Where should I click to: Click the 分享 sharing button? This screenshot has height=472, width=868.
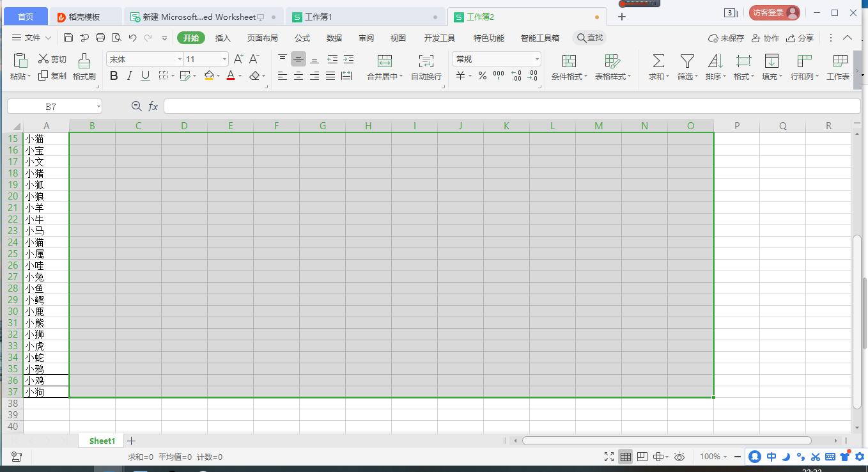coord(800,38)
